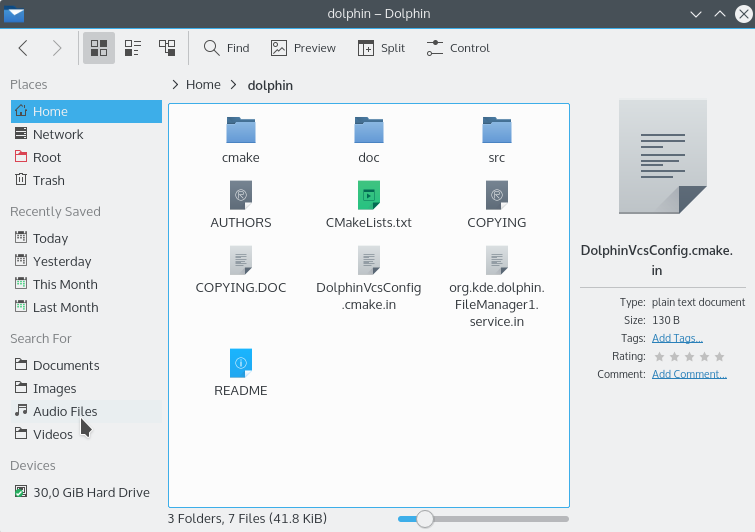The image size is (755, 532).
Task: Go back using the back arrow
Action: (24, 48)
